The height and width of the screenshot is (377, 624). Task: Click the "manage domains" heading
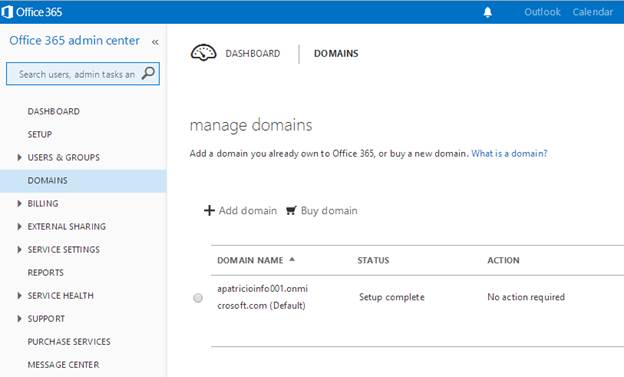tap(251, 125)
